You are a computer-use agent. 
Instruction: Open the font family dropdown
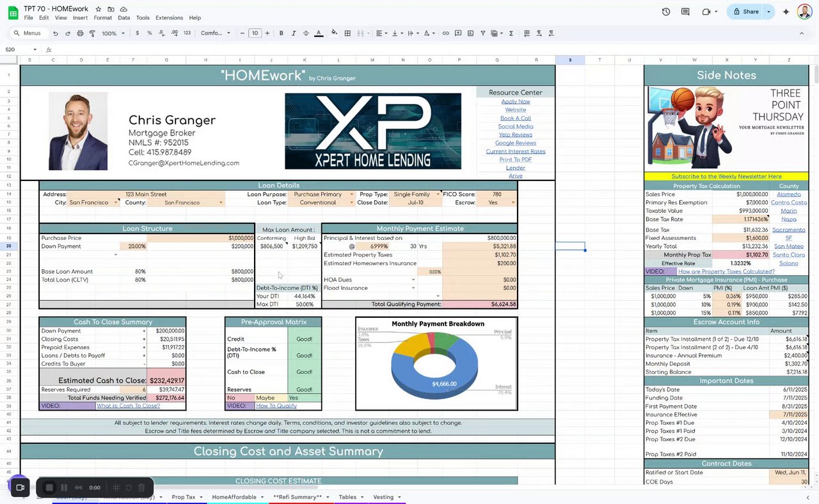pyautogui.click(x=216, y=33)
